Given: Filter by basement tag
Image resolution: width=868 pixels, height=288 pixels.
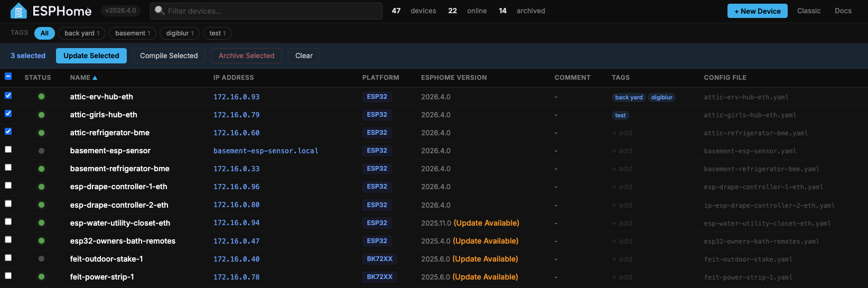Looking at the screenshot, I should 133,33.
